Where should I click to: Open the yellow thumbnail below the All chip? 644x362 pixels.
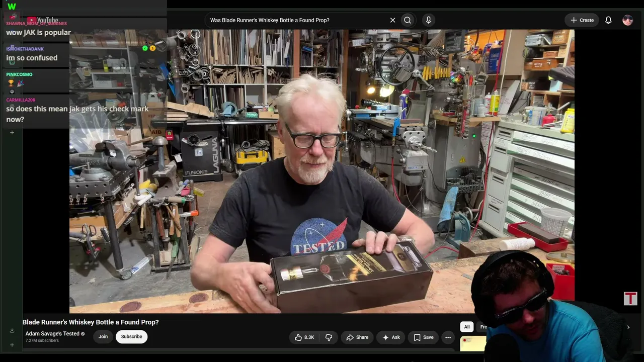473,343
